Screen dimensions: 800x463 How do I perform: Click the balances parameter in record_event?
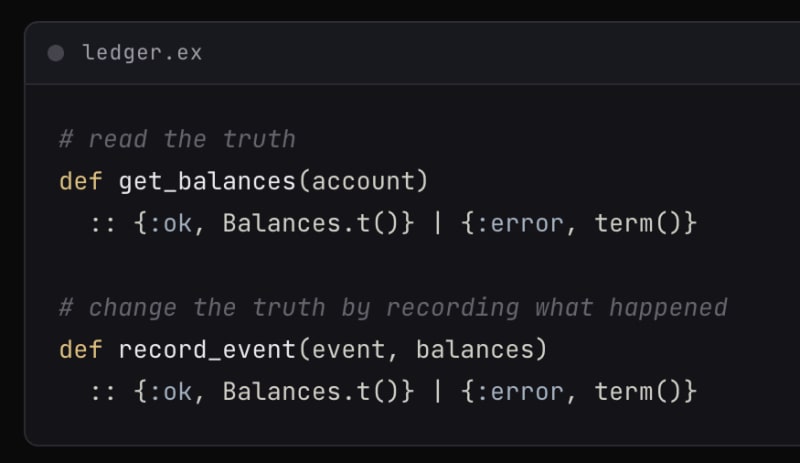click(474, 350)
